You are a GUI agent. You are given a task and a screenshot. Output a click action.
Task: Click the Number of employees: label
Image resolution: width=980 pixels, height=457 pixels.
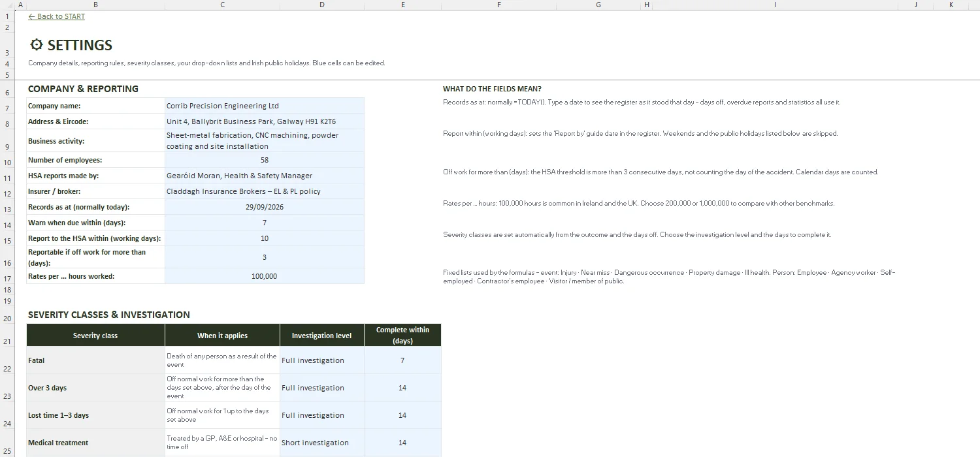[x=95, y=160]
